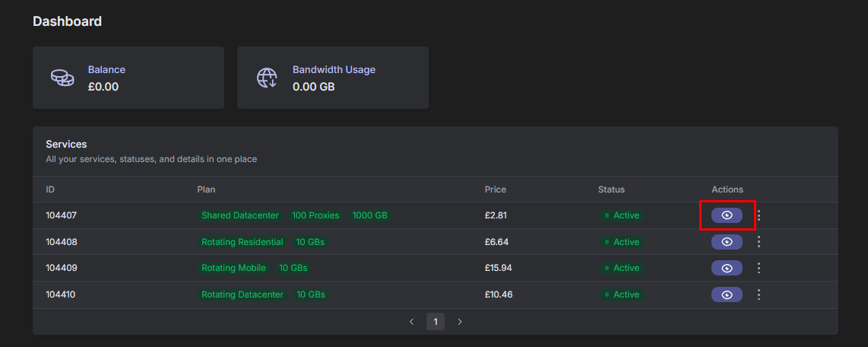Click the Rotating Residential plan tag
868x347 pixels.
242,242
